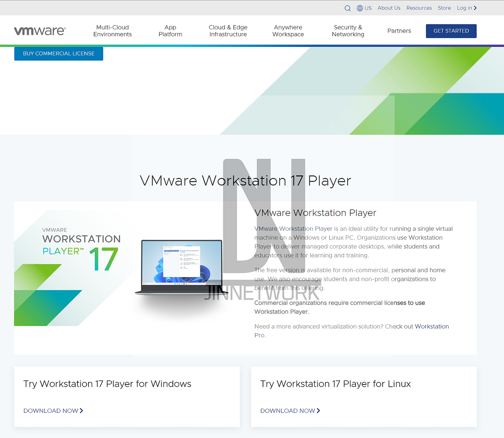Click the VMware Workstation 17 Player heading

click(245, 180)
